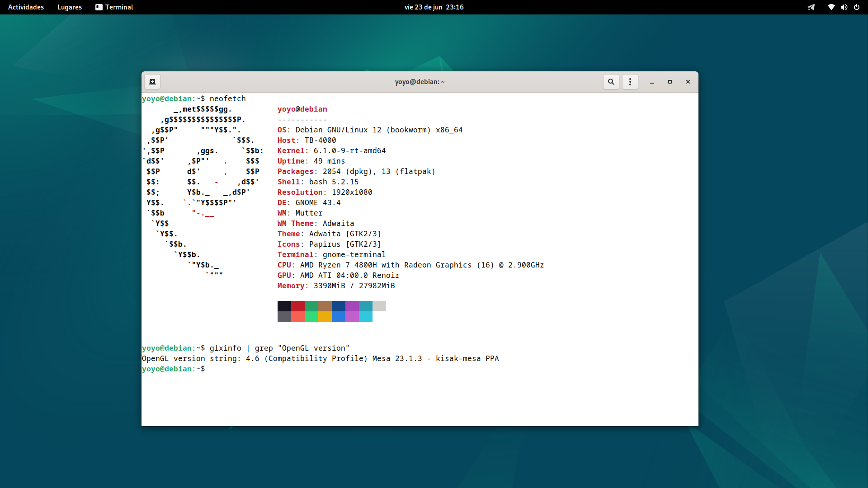Open new tab with terminal icon button
This screenshot has height=488, width=868.
(x=152, y=82)
